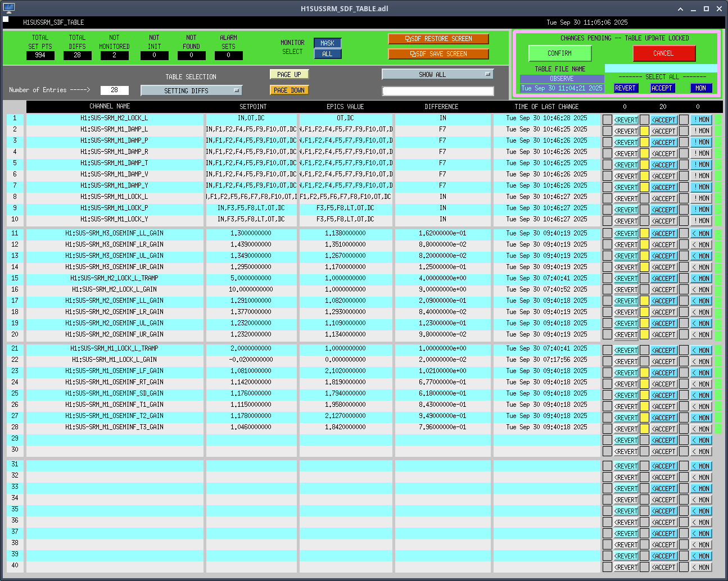Open the SDF Restore Screen
Image resolution: width=728 pixels, height=581 pixels.
coord(438,39)
